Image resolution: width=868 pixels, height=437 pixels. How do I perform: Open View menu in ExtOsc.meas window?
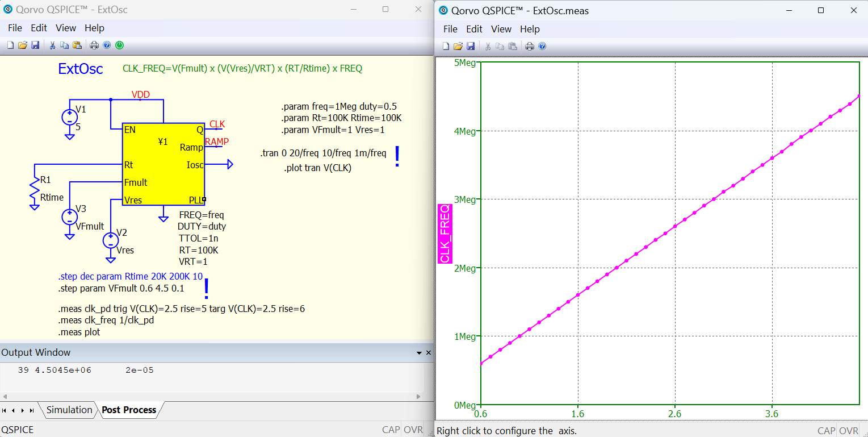(501, 29)
